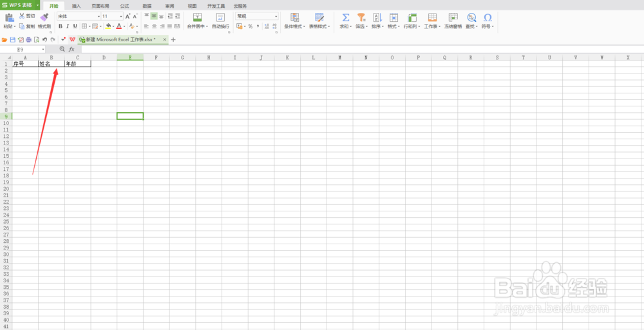The width and height of the screenshot is (644, 330).
Task: Apply percent style (%) format
Action: (250, 26)
